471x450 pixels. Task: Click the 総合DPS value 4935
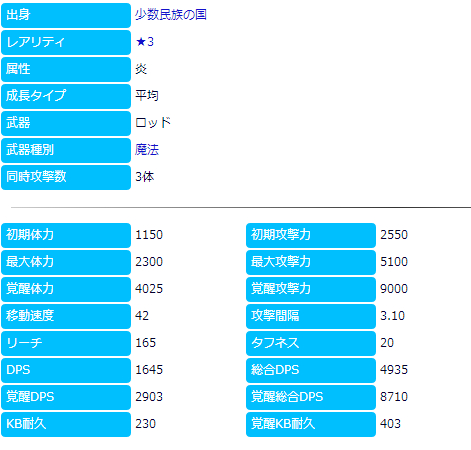pyautogui.click(x=394, y=370)
